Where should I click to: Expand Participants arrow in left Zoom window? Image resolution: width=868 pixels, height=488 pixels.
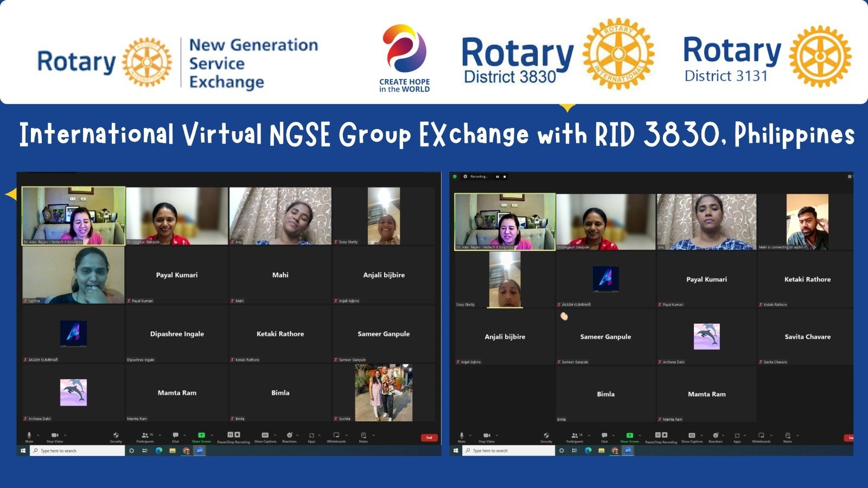[159, 435]
